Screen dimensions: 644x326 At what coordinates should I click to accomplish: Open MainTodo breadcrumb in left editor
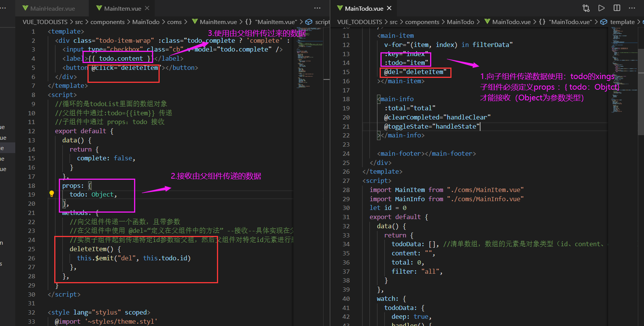point(146,22)
